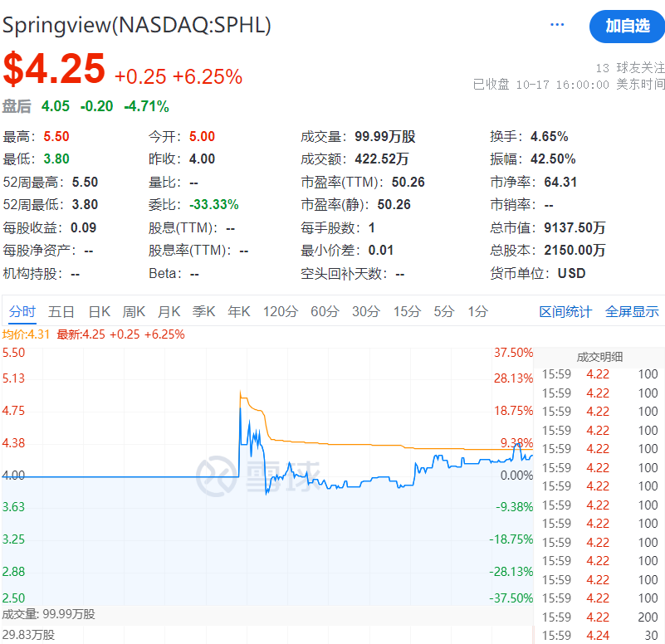Open the 季K quarterly chart tab
Image resolution: width=665 pixels, height=644 pixels.
coord(204,311)
